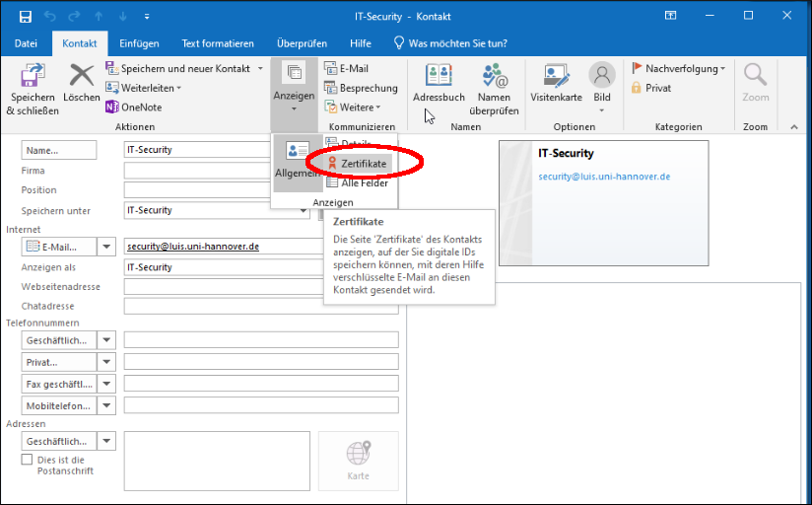The width and height of the screenshot is (812, 505).
Task: Open dropdown next to Geschäftlich... address
Action: click(x=106, y=441)
